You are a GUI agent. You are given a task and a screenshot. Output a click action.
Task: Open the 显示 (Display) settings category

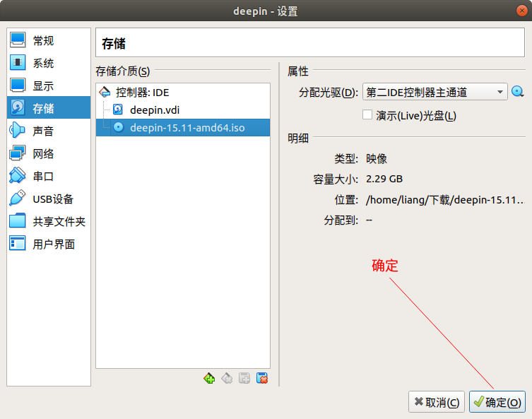click(49, 85)
